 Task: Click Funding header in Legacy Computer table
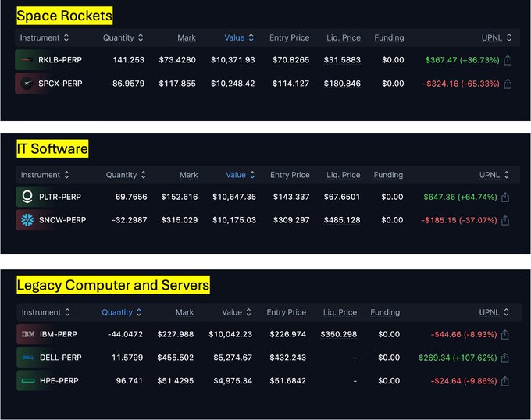[x=385, y=312]
